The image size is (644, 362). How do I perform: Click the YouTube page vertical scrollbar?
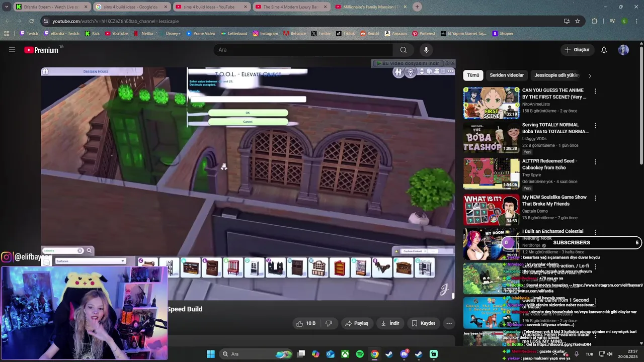coord(641,106)
